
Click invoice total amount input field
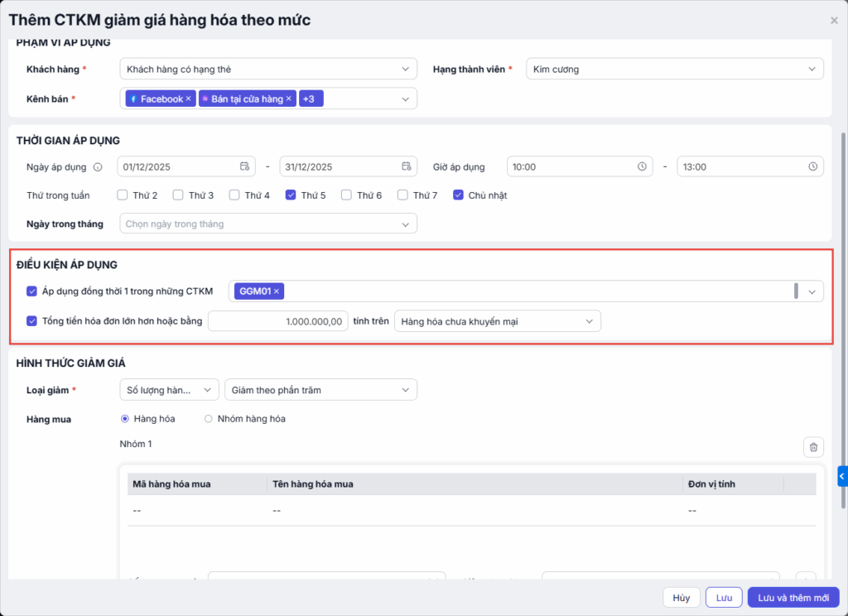pyautogui.click(x=277, y=321)
